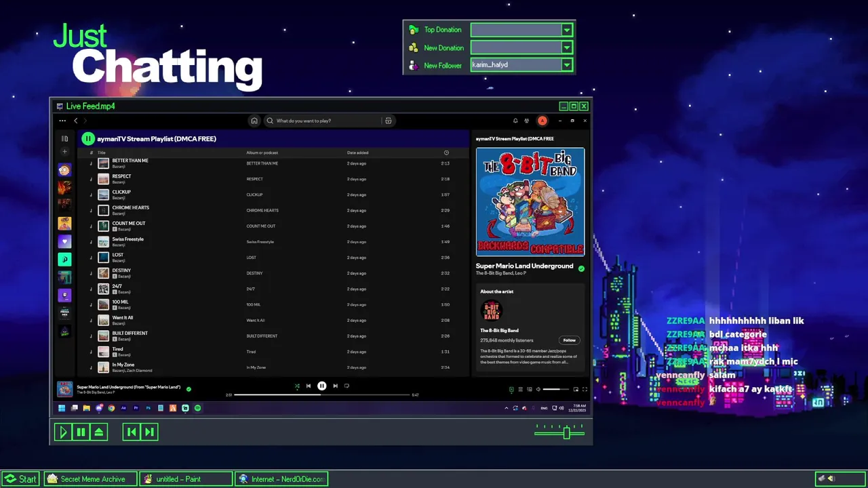Open the Spotify miniplayer icon
Screen dimensions: 868x488
pyautogui.click(x=576, y=390)
